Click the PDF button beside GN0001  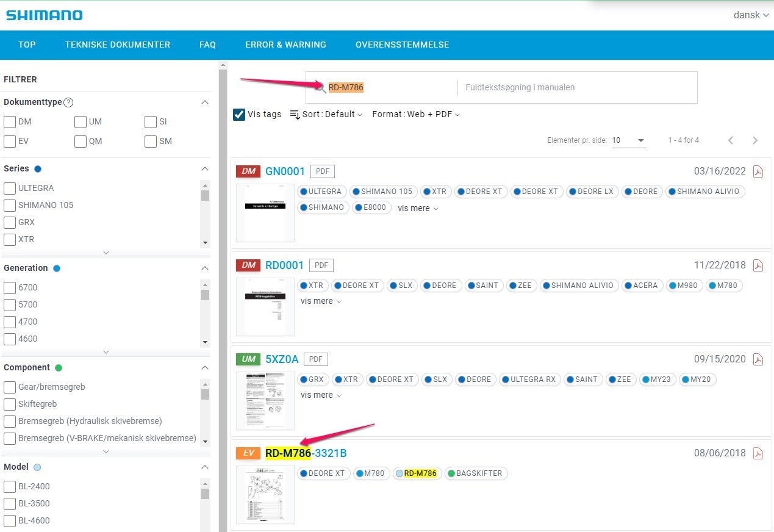pos(323,171)
